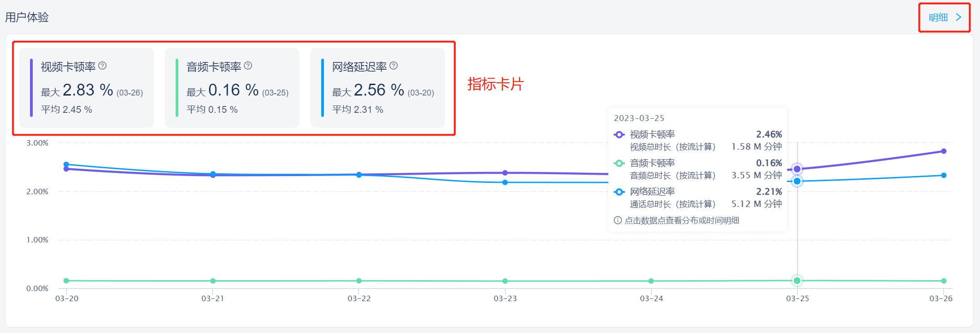980x333 pixels.
Task: Select the 视频卡顿率 metric card
Action: coord(86,88)
